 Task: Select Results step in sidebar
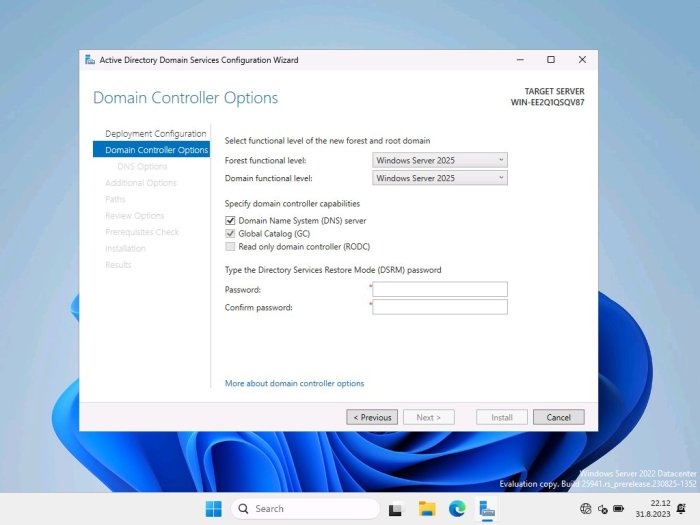coord(118,265)
